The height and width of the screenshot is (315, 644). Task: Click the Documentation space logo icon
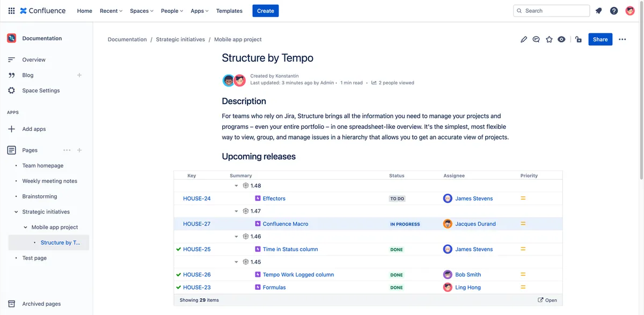click(11, 38)
